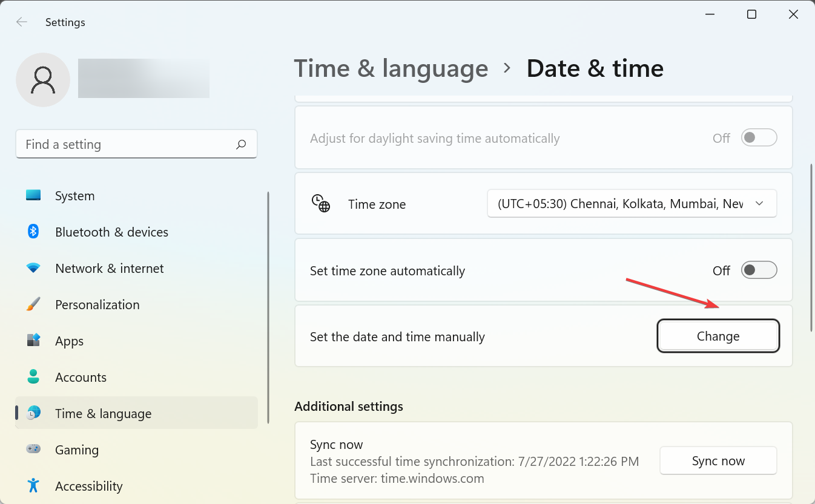Click the Apps icon in sidebar
815x504 pixels.
click(x=33, y=341)
